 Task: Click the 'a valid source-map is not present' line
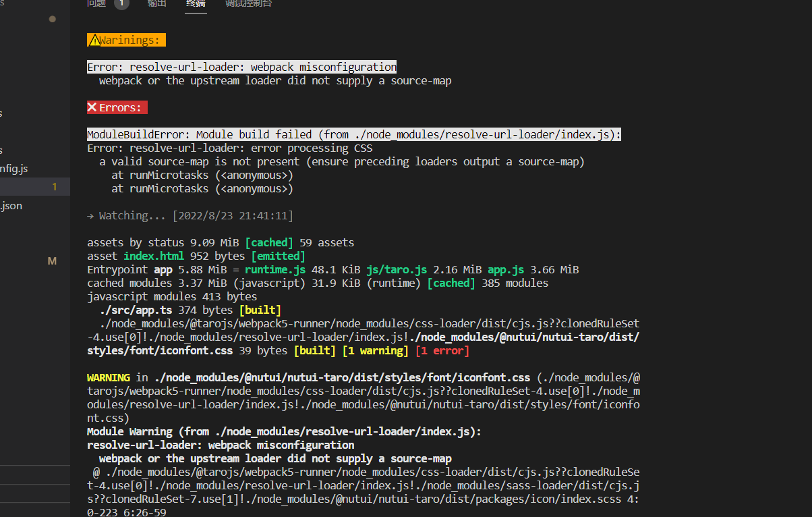(342, 161)
